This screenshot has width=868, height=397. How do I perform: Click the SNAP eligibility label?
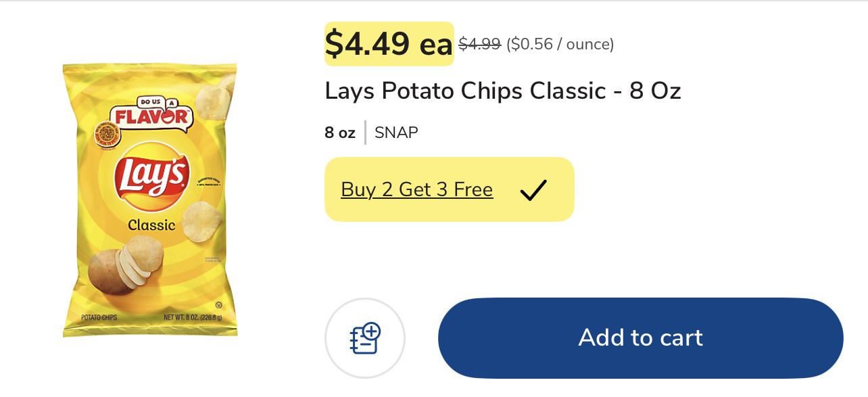pyautogui.click(x=396, y=133)
